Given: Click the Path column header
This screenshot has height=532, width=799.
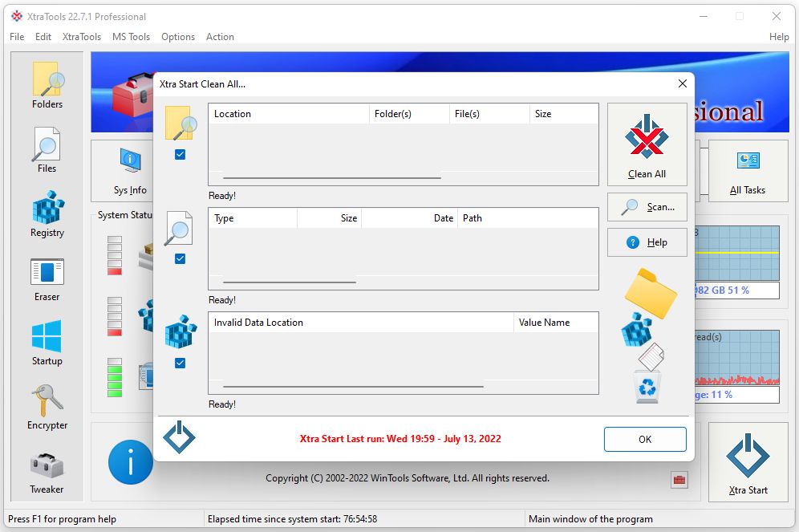Looking at the screenshot, I should tap(528, 218).
